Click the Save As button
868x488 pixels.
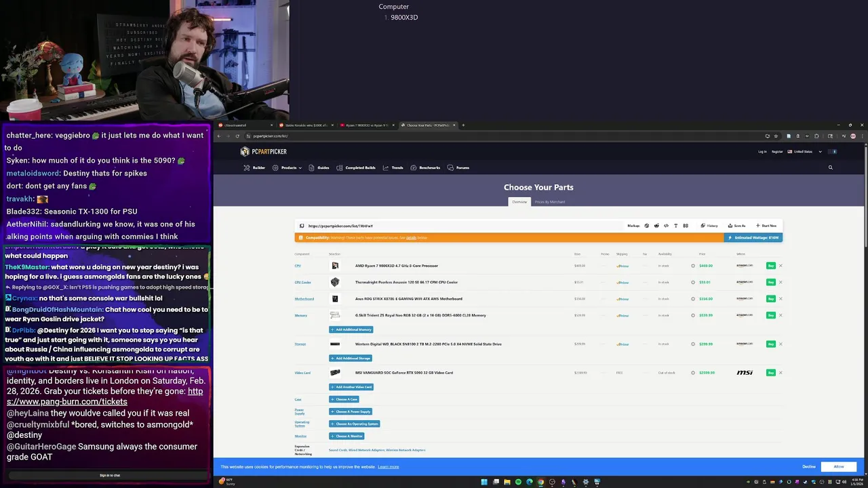pos(736,226)
